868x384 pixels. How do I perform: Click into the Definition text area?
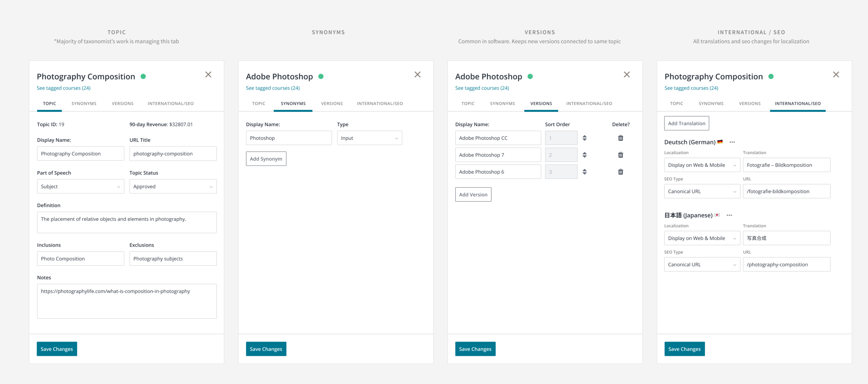pos(127,222)
